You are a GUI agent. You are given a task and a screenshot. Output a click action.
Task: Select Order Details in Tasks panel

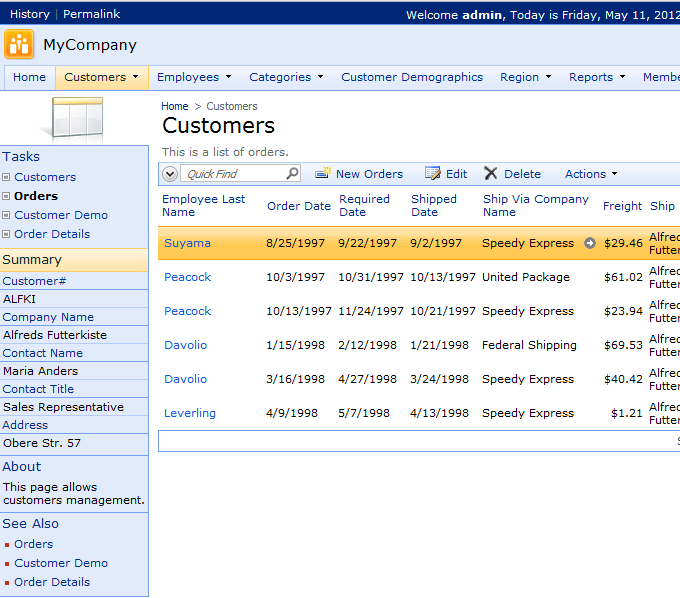pos(52,234)
